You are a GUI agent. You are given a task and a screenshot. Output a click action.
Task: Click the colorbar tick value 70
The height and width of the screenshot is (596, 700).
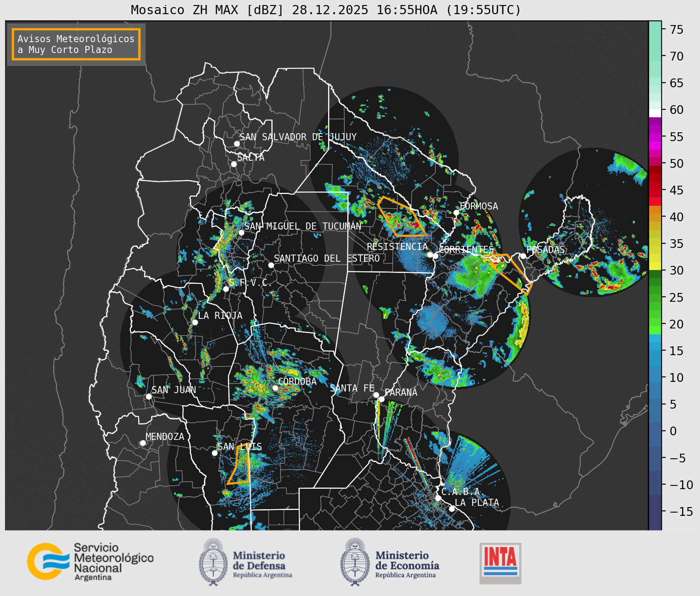677,56
